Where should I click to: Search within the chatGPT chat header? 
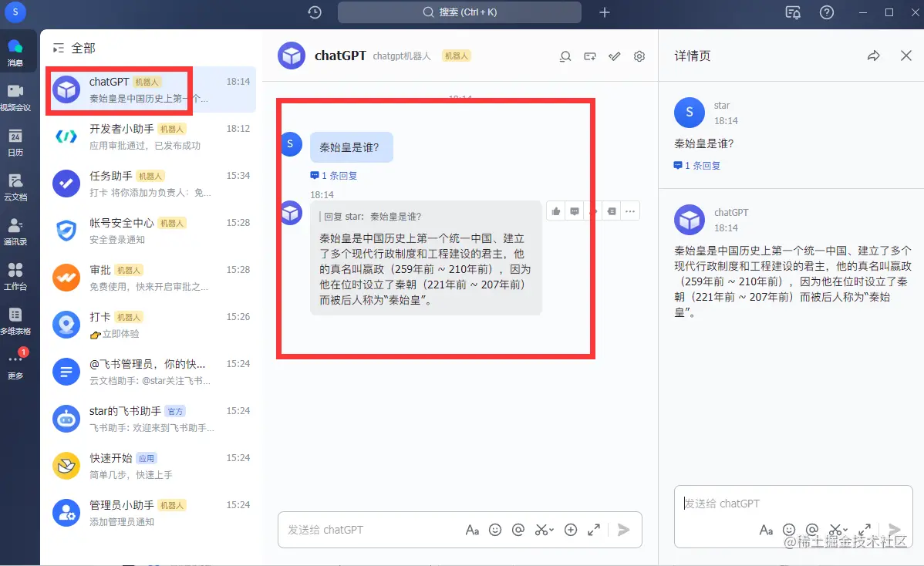tap(565, 56)
